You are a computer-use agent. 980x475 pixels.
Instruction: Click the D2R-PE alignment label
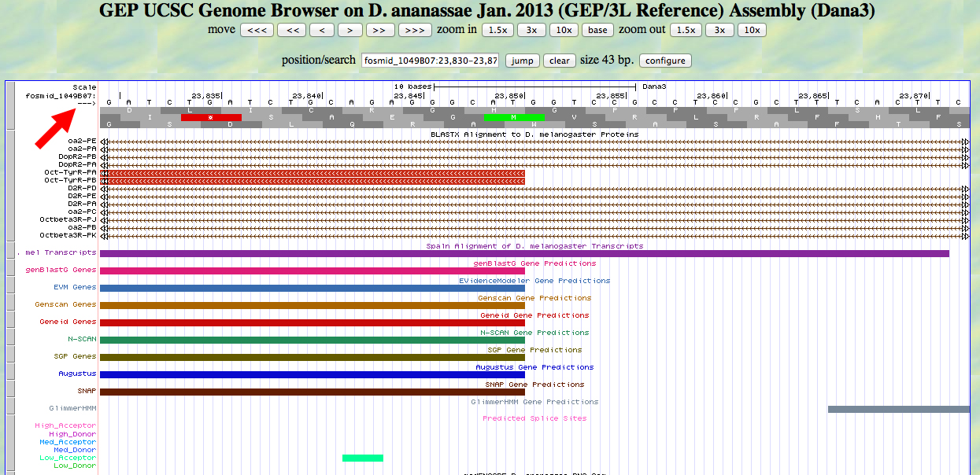[82, 195]
